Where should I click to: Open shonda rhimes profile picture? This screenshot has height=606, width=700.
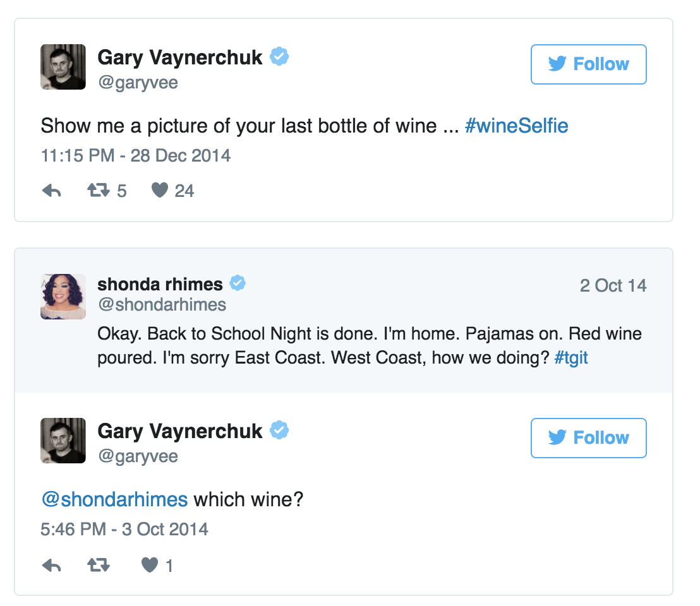(63, 296)
